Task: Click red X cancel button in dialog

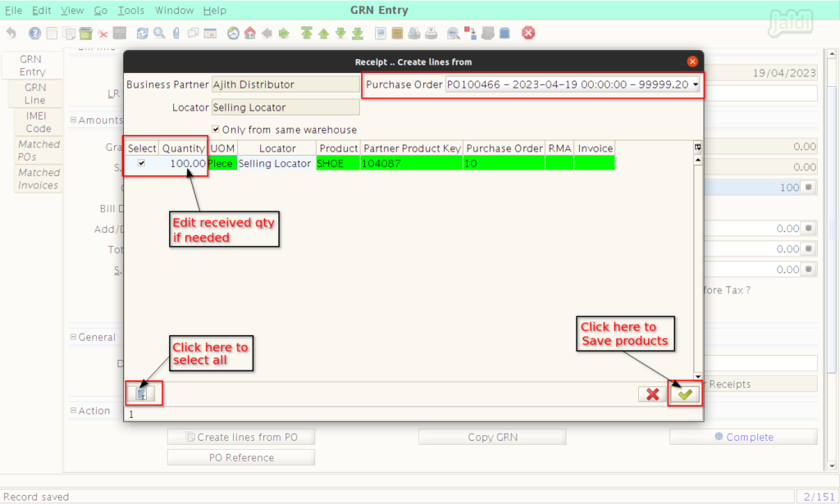Action: [x=652, y=394]
